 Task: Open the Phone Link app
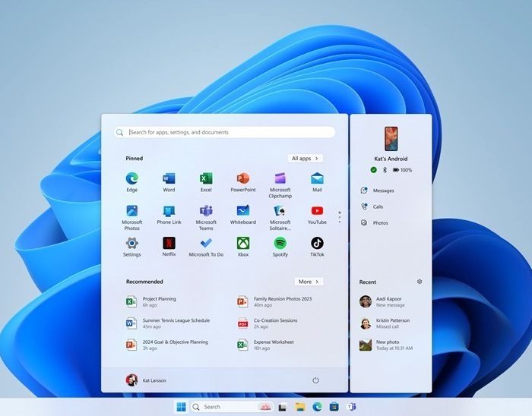(169, 214)
